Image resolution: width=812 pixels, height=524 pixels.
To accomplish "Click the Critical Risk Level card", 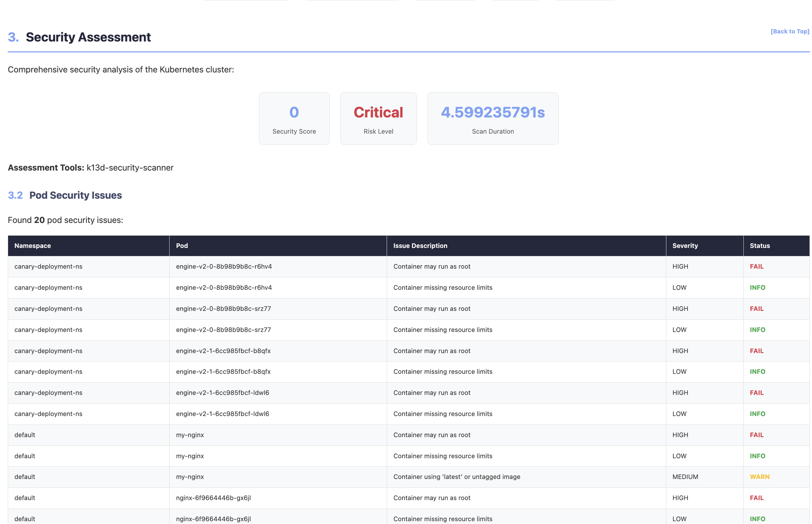I will [378, 119].
